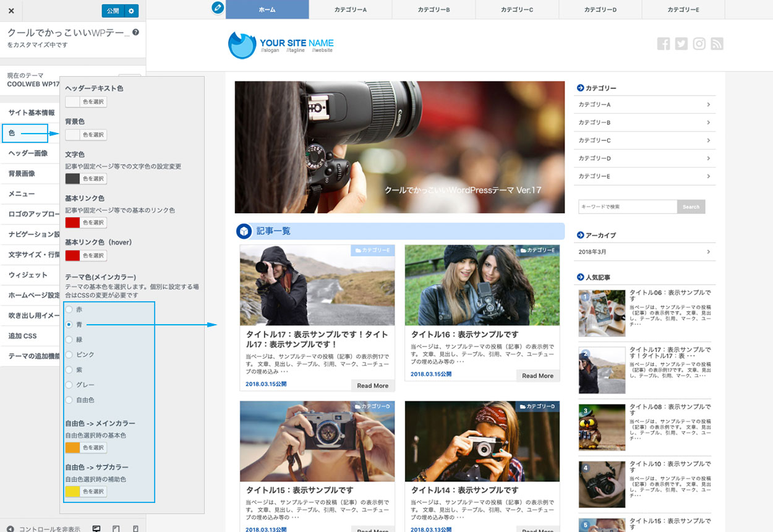The height and width of the screenshot is (532, 773).
Task: Open the Facebook social icon
Action: pos(664,43)
